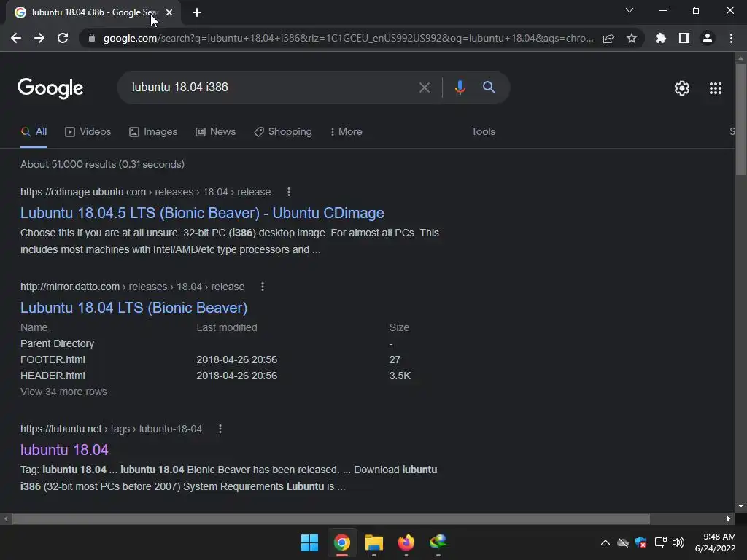Open the lubuntu 18.04 lubuntu.net link
The width and height of the screenshot is (747, 560).
64,450
